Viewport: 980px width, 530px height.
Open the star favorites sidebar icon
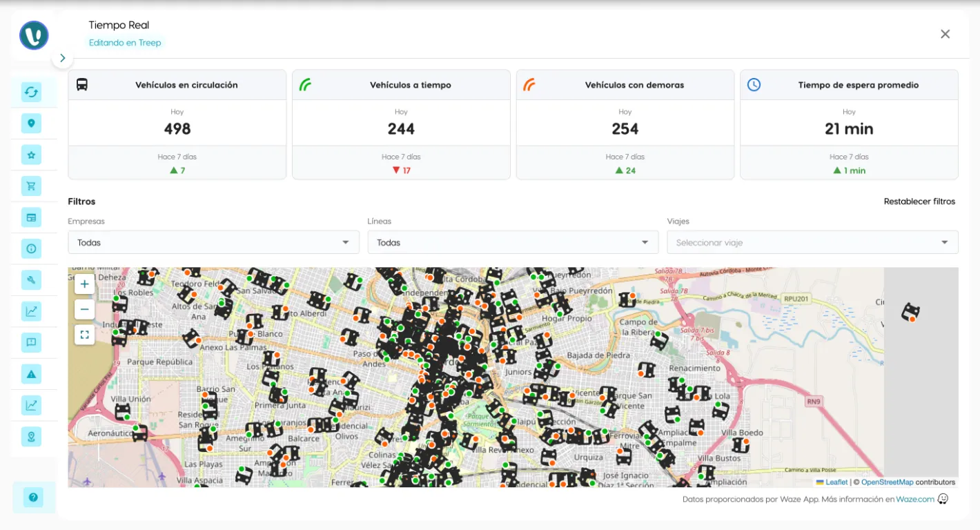[x=31, y=155]
